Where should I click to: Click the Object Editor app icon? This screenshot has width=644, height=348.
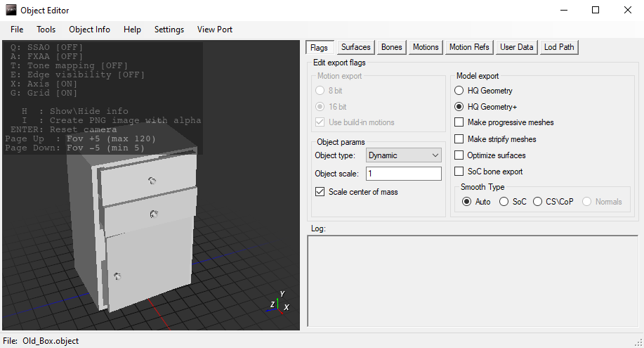[x=11, y=11]
